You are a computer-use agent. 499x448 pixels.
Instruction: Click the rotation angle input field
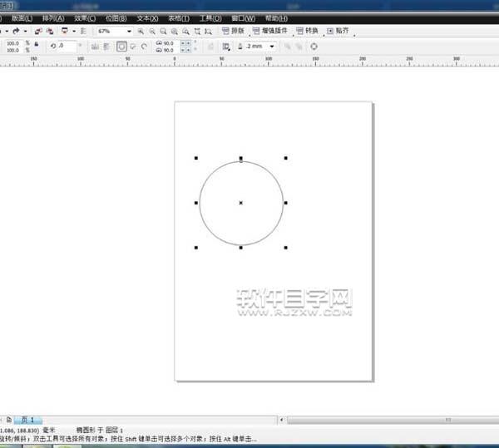pyautogui.click(x=66, y=47)
